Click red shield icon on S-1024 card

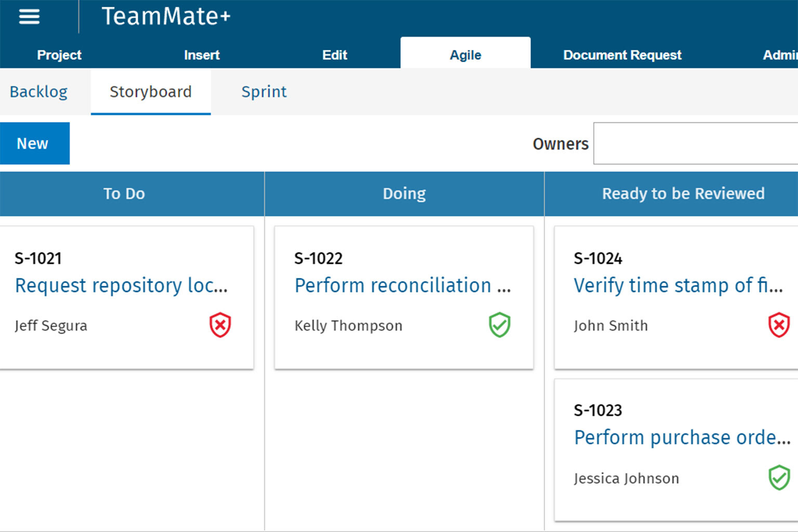778,325
